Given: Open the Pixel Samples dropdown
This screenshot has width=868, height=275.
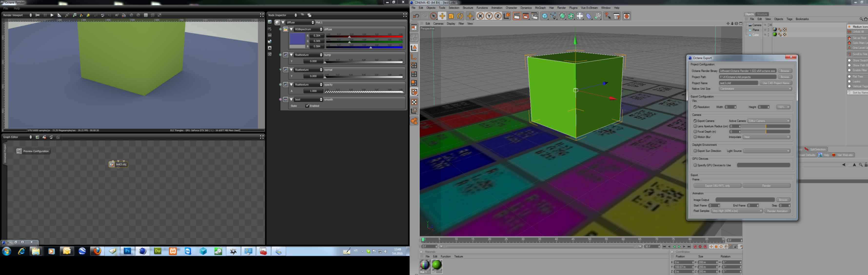Looking at the screenshot, I should click(737, 211).
